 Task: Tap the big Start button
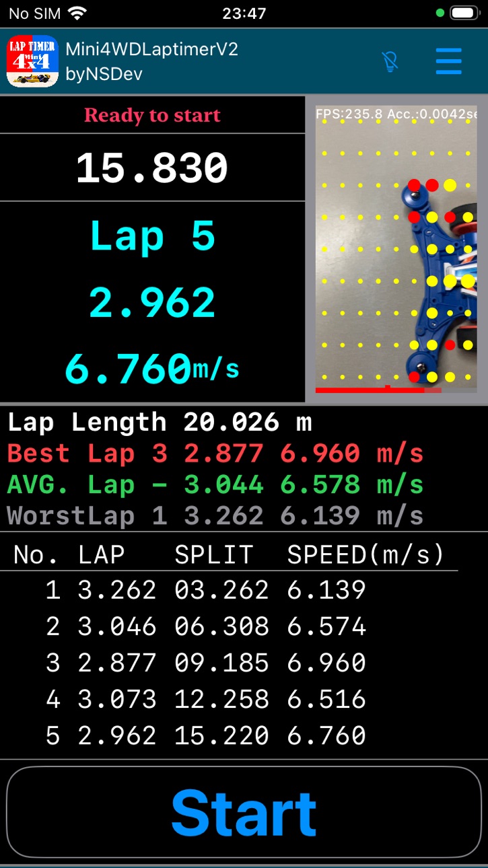(244, 812)
